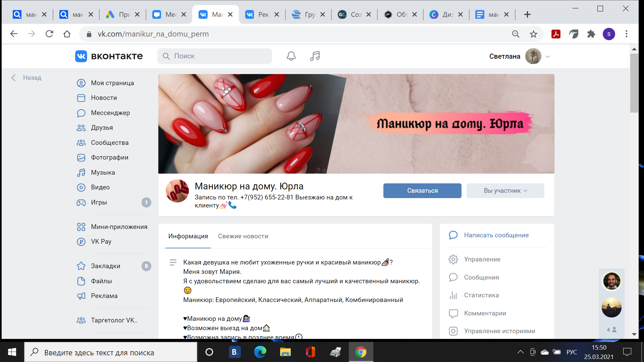Open File Explorer from the taskbar
This screenshot has height=362, width=644.
coord(285,352)
